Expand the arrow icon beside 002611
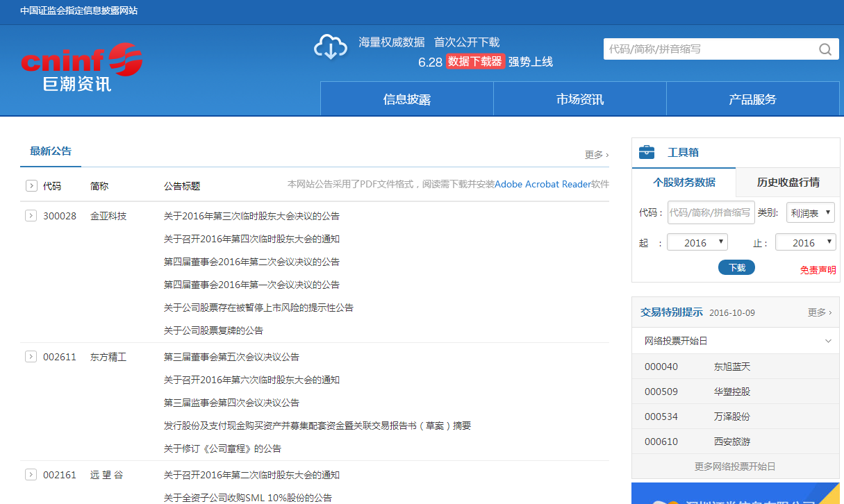The width and height of the screenshot is (844, 504). [x=31, y=357]
